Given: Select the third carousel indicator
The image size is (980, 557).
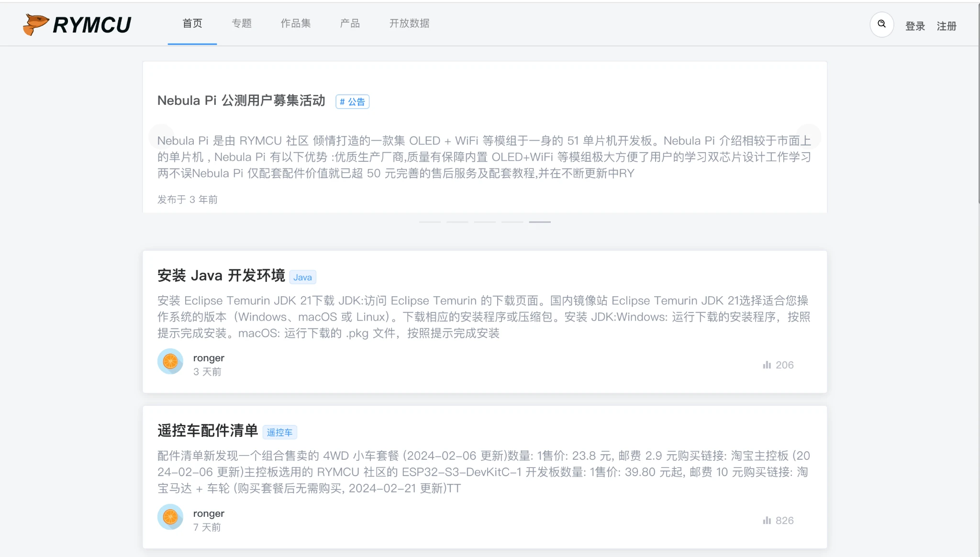Looking at the screenshot, I should click(485, 222).
